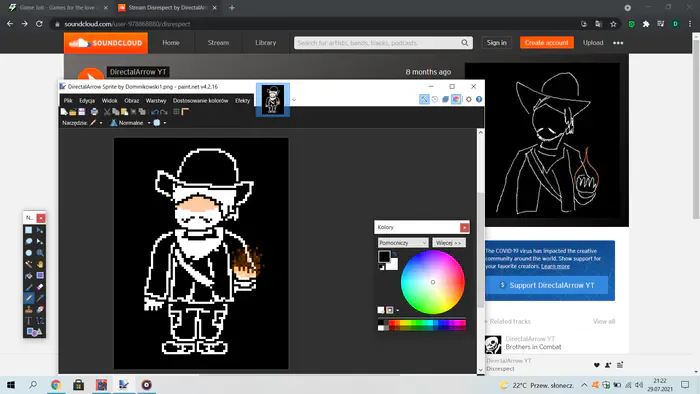This screenshot has width=700, height=394.
Task: Click the Paste icon in paint.net toolbar
Action: point(124,112)
